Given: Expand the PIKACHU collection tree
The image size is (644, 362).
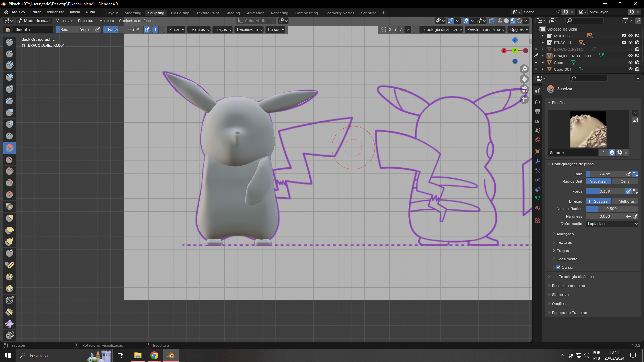Looking at the screenshot, I should click(543, 43).
